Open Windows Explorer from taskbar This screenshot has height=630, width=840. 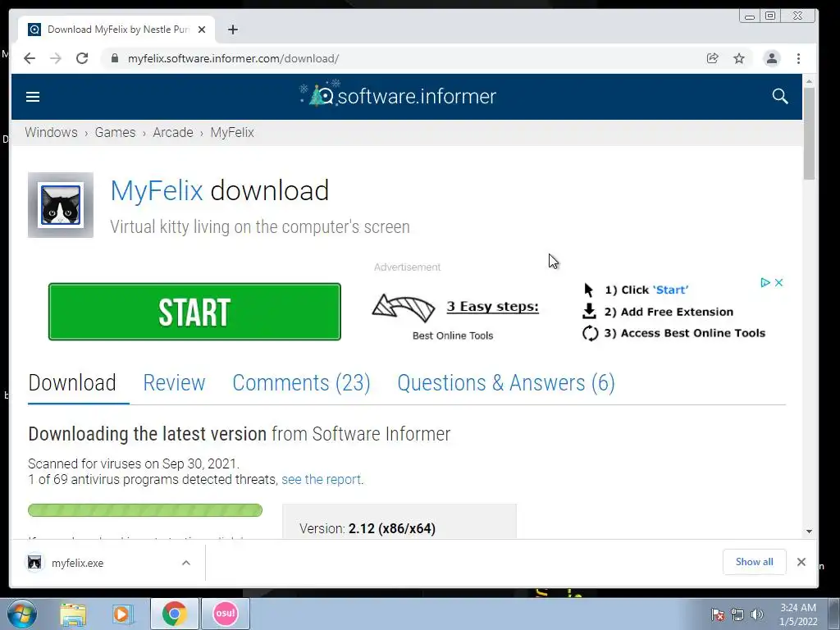tap(73, 614)
